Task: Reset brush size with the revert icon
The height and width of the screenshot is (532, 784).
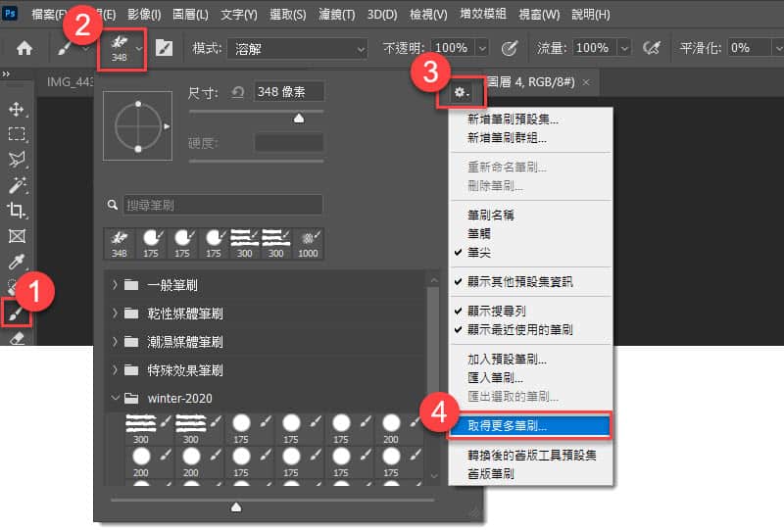Action: click(x=237, y=92)
